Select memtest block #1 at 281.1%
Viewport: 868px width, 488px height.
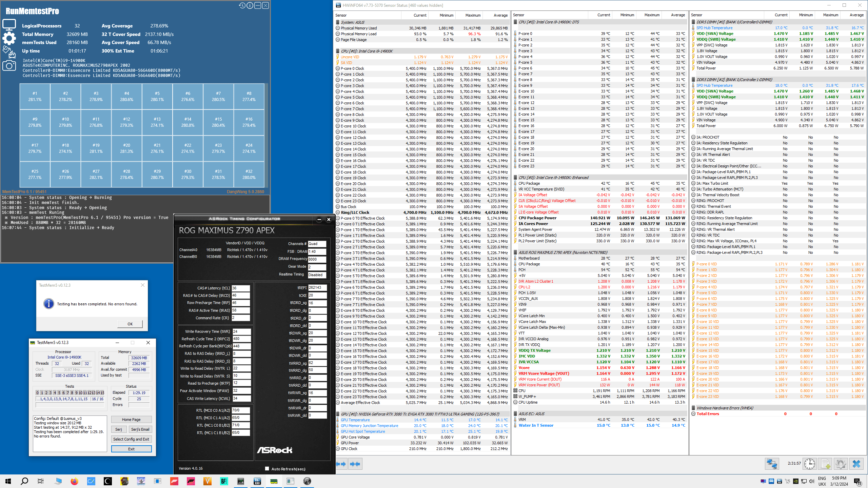35,97
